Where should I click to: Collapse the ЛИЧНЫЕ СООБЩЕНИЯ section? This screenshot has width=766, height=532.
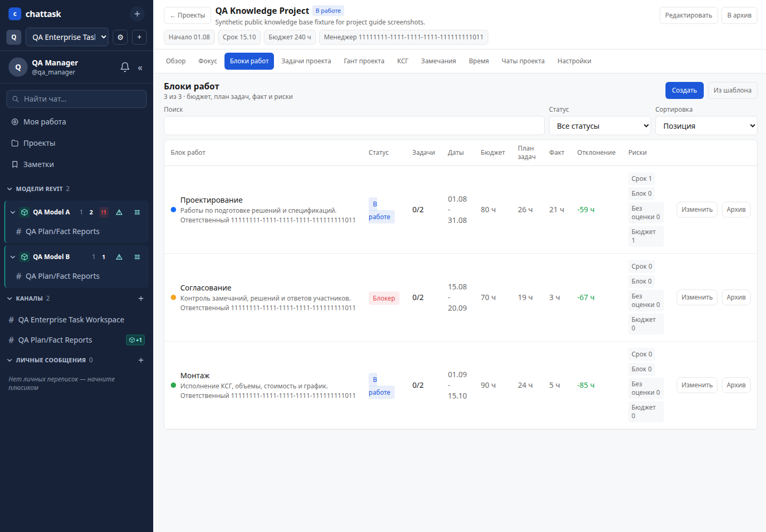(x=10, y=360)
